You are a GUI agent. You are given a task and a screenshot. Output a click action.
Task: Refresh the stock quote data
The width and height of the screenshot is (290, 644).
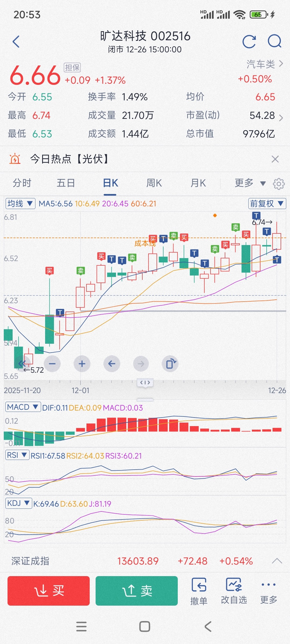(249, 42)
